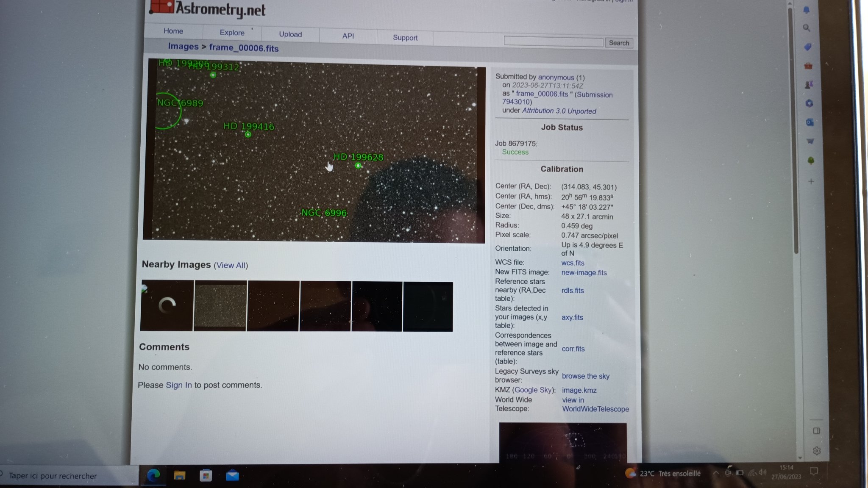Expand hidden system tray icons chevron
Image resolution: width=868 pixels, height=488 pixels.
point(715,473)
